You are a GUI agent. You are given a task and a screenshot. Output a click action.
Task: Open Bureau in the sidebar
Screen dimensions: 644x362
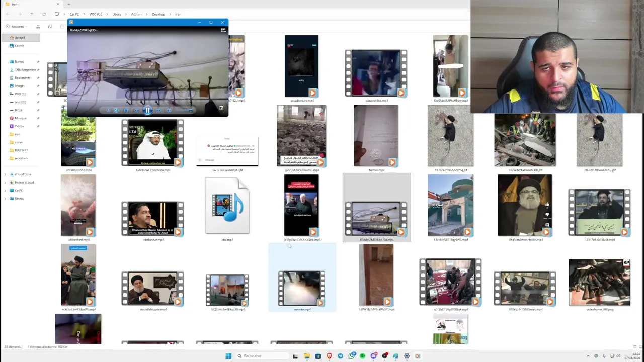coord(20,62)
